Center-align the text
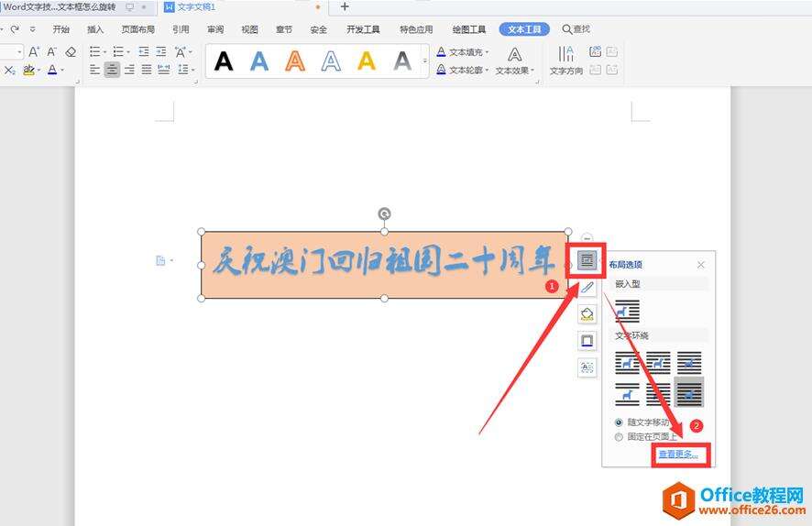 click(x=112, y=70)
